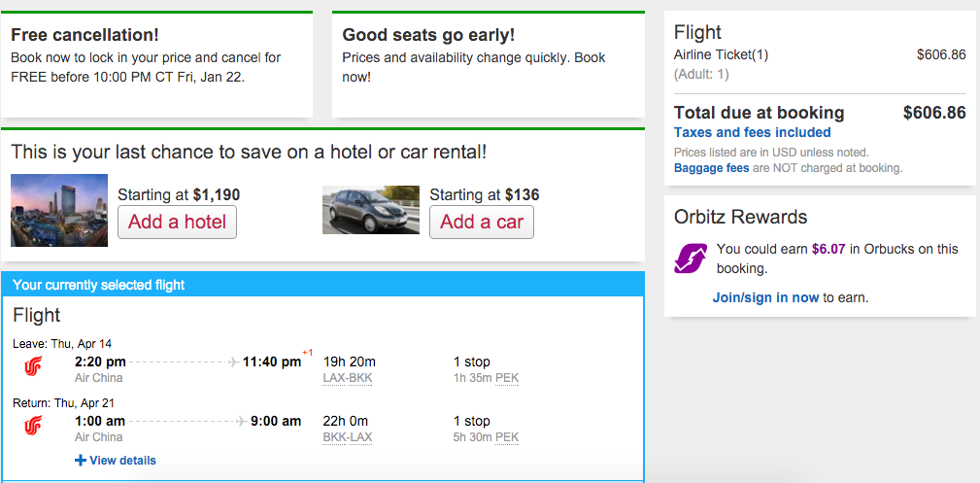Click the BKK-LAX route code
The image size is (980, 483).
pyautogui.click(x=348, y=436)
